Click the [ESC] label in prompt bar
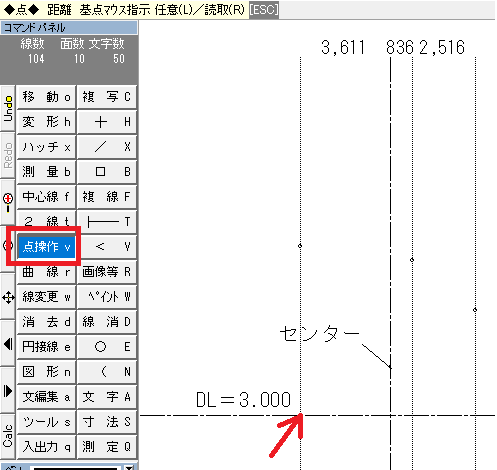Image resolution: width=497 pixels, height=470 pixels. [x=264, y=10]
